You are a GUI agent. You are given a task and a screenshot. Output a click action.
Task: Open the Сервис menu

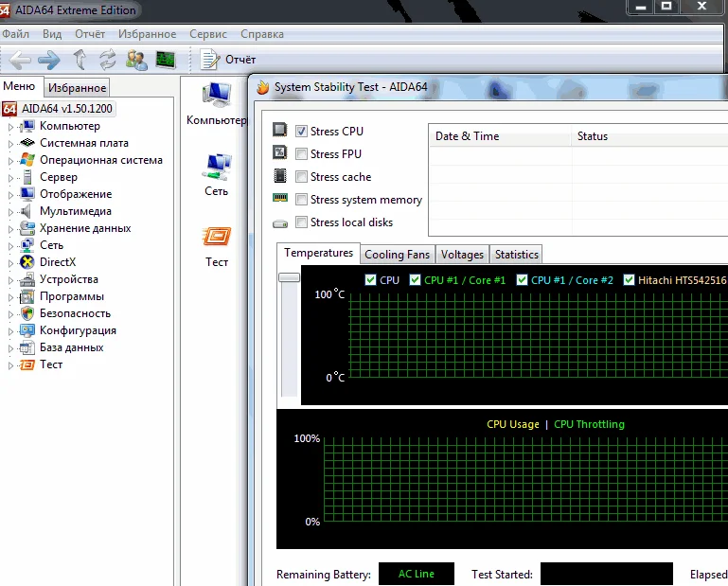208,34
